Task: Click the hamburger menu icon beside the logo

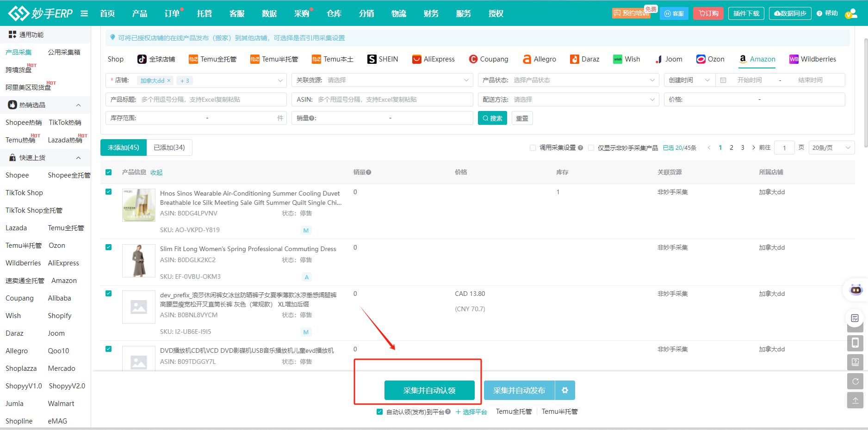Action: tap(84, 13)
